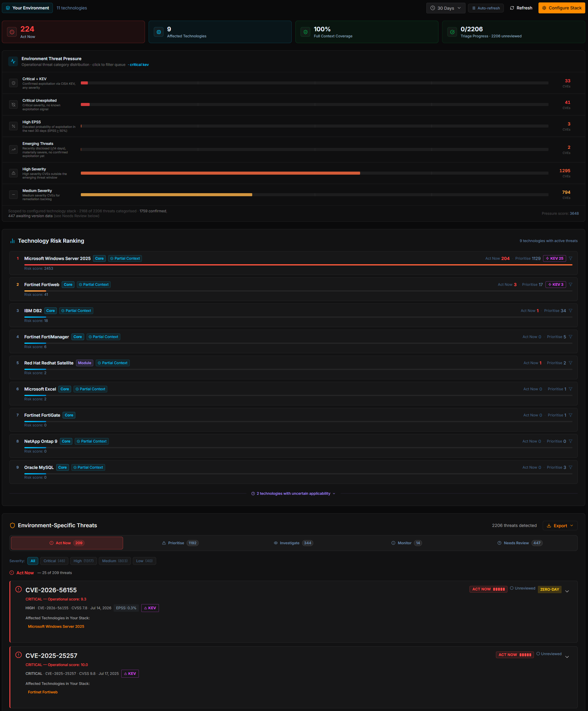Filter by Microsoft Windows Server 2025 funnel icon
This screenshot has height=711, width=588.
coord(570,258)
